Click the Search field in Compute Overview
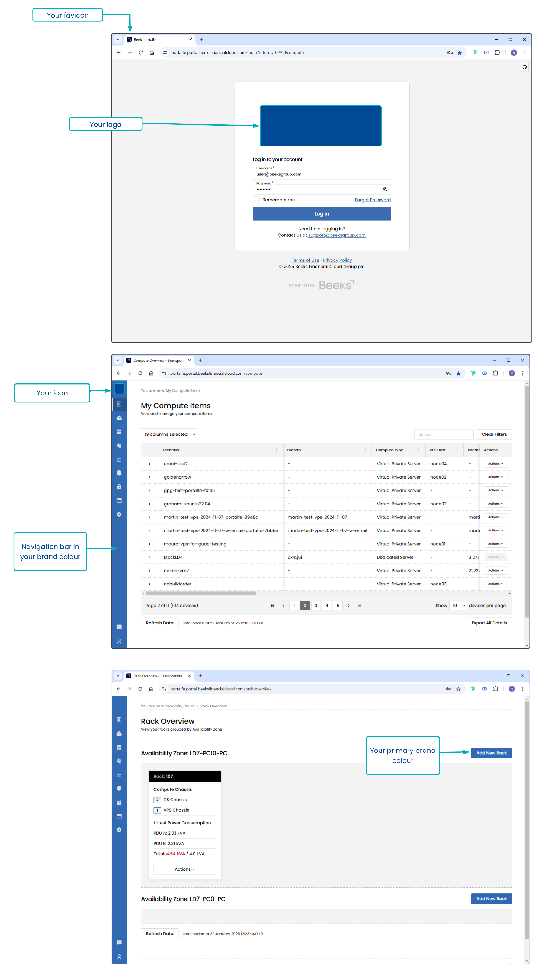 444,435
